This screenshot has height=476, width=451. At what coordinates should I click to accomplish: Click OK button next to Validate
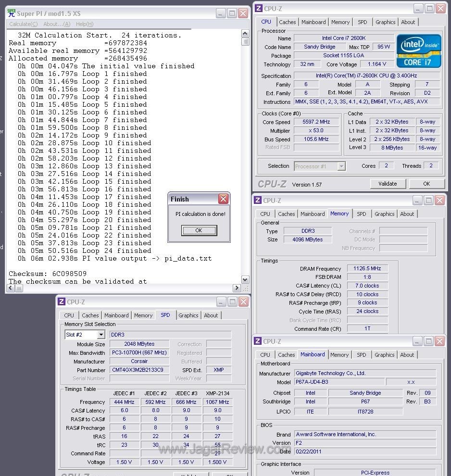click(x=426, y=184)
